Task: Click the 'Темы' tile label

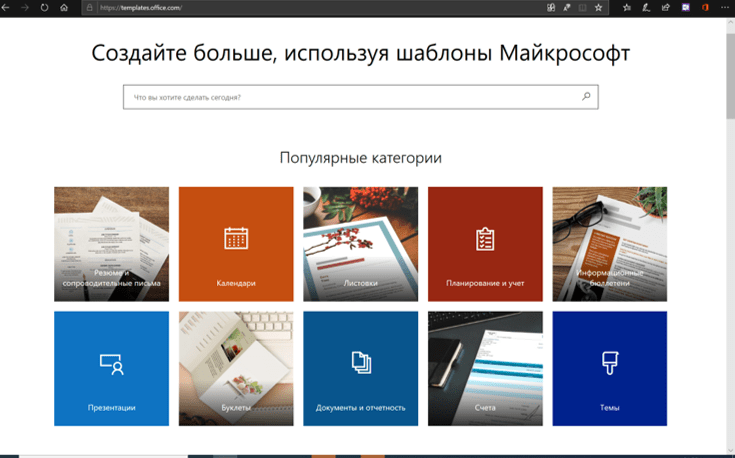Action: click(609, 408)
